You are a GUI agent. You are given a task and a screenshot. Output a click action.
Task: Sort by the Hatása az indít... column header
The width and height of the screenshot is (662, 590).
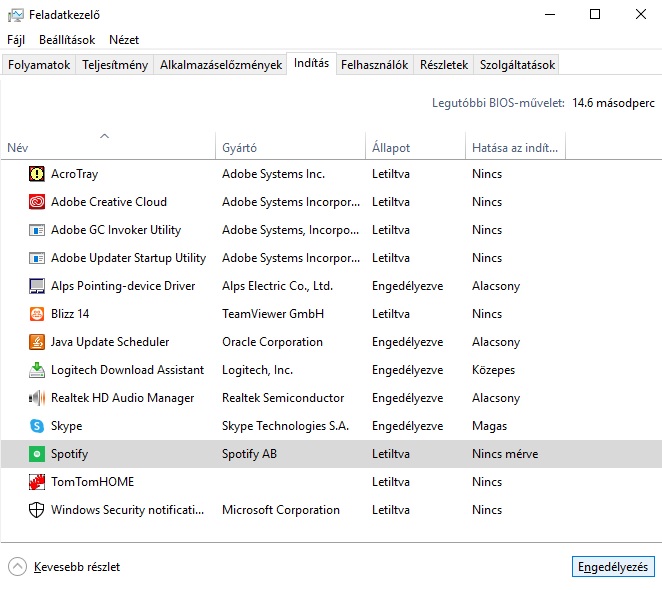pyautogui.click(x=515, y=148)
